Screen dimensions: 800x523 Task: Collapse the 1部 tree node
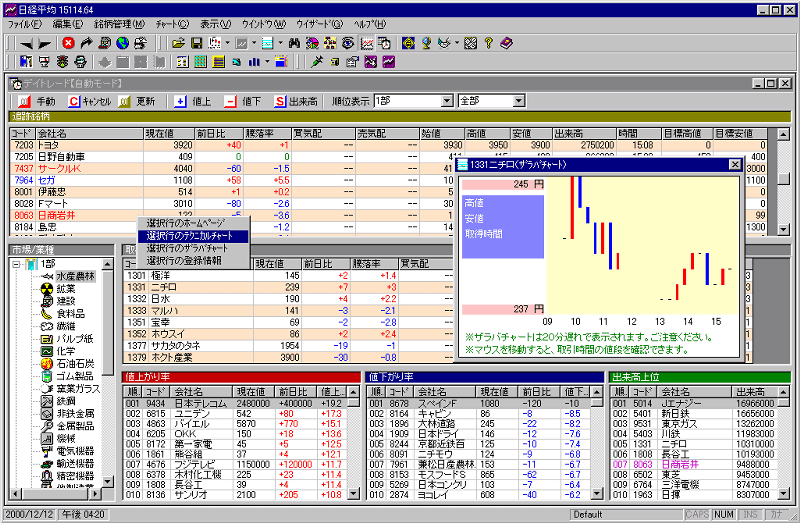(17, 265)
